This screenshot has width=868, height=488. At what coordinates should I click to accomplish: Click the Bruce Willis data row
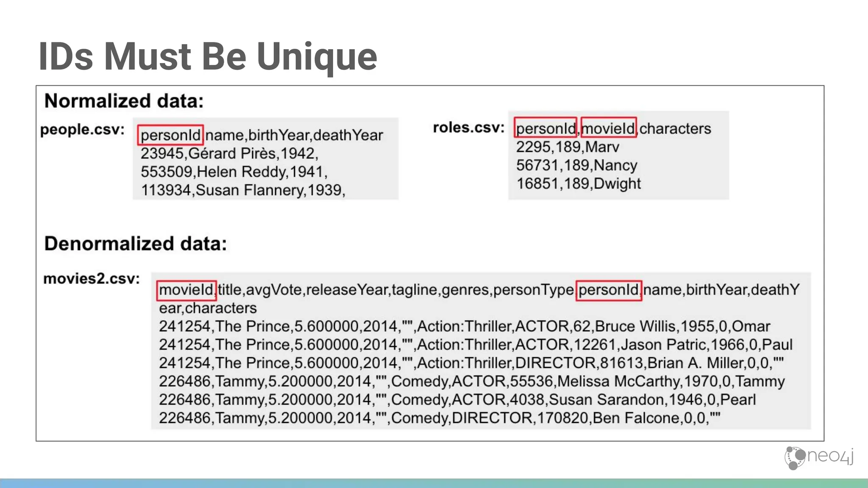[464, 327]
